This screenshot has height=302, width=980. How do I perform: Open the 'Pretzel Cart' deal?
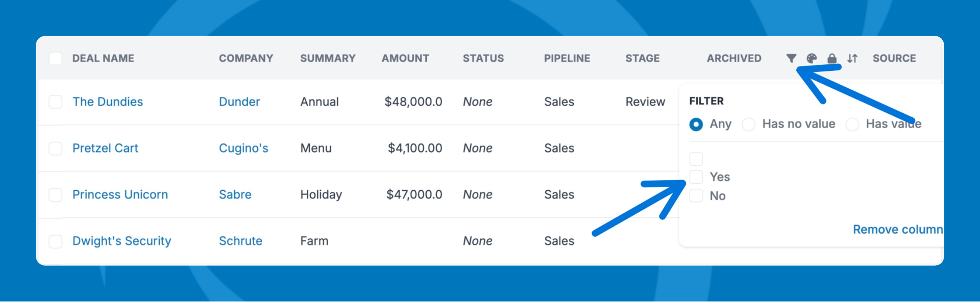105,148
